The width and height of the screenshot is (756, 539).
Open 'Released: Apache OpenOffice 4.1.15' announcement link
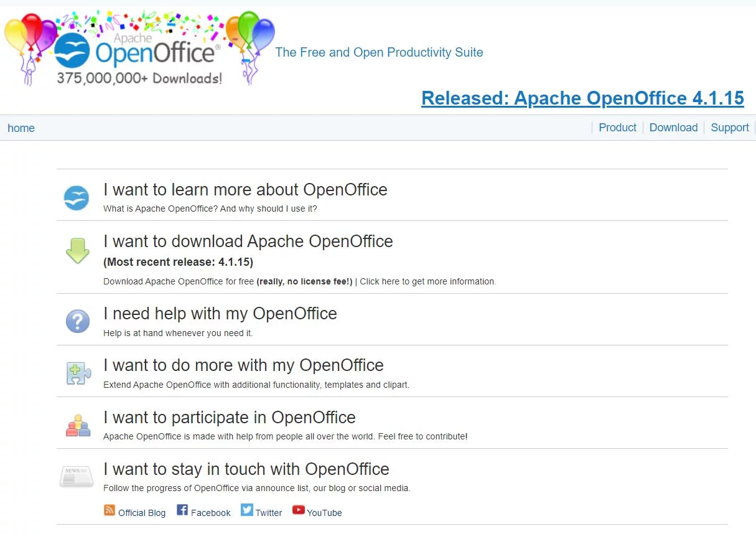point(582,98)
